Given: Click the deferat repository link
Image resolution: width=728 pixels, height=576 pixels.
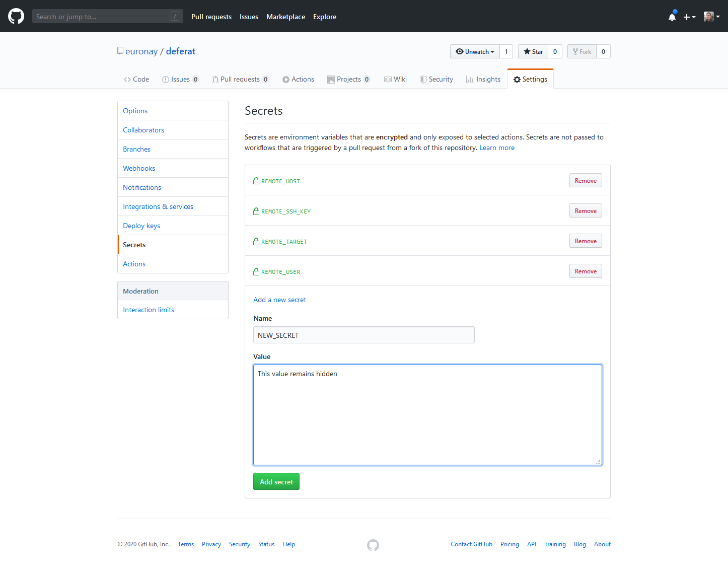Looking at the screenshot, I should coord(181,51).
